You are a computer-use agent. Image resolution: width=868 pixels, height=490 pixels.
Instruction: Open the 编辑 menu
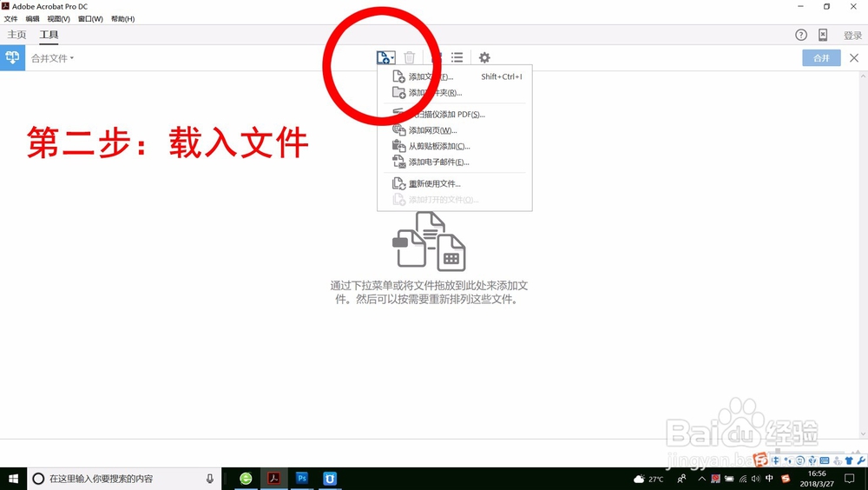[x=32, y=19]
